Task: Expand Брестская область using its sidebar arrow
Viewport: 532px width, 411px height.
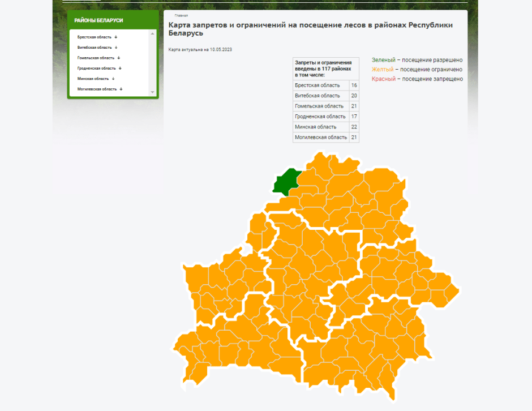Action: (115, 37)
